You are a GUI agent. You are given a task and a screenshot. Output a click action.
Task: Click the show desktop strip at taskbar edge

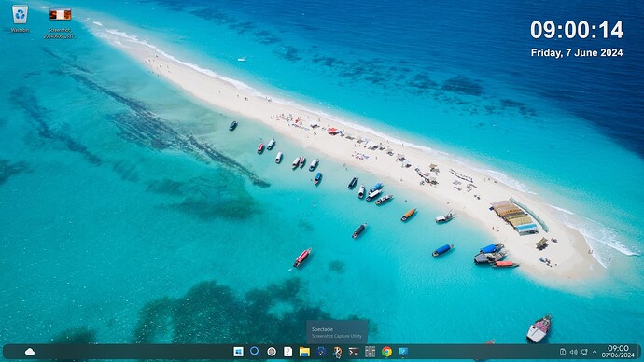point(638,352)
